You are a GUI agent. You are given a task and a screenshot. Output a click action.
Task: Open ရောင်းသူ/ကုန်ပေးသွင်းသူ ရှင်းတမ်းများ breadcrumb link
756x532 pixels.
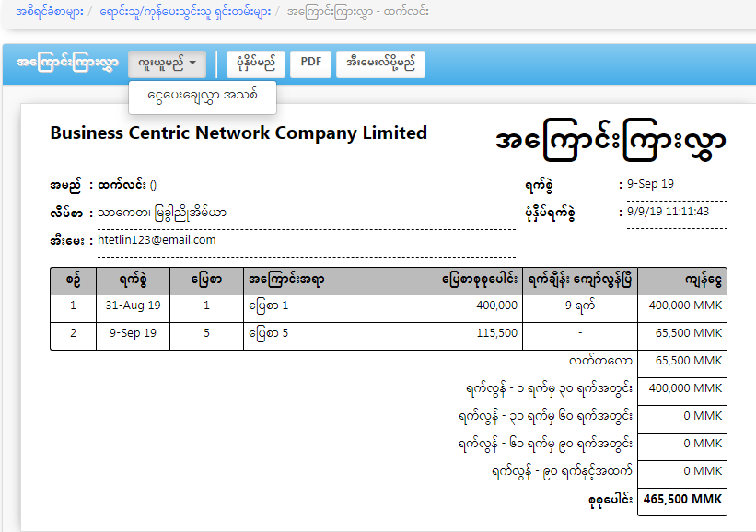point(185,12)
